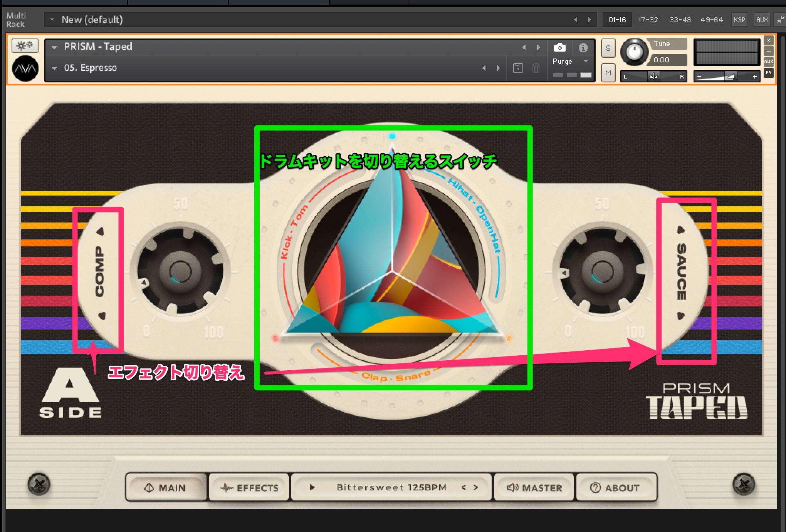Click the delete snapshot trash icon
This screenshot has height=532, width=786.
[x=536, y=68]
